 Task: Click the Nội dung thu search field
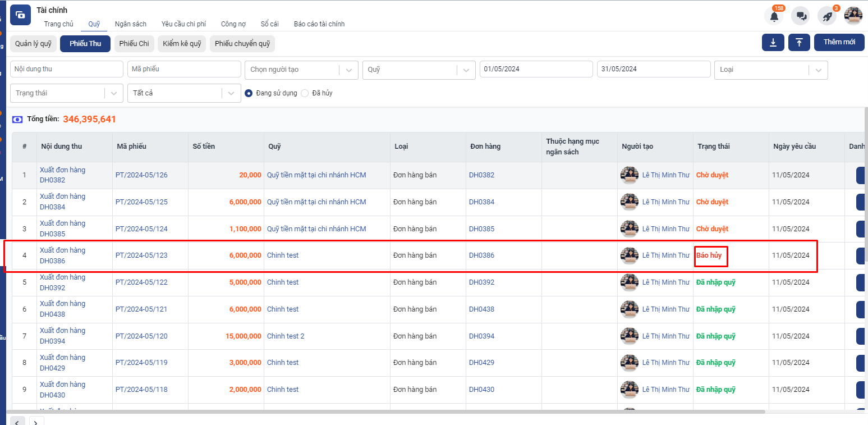[x=67, y=69]
